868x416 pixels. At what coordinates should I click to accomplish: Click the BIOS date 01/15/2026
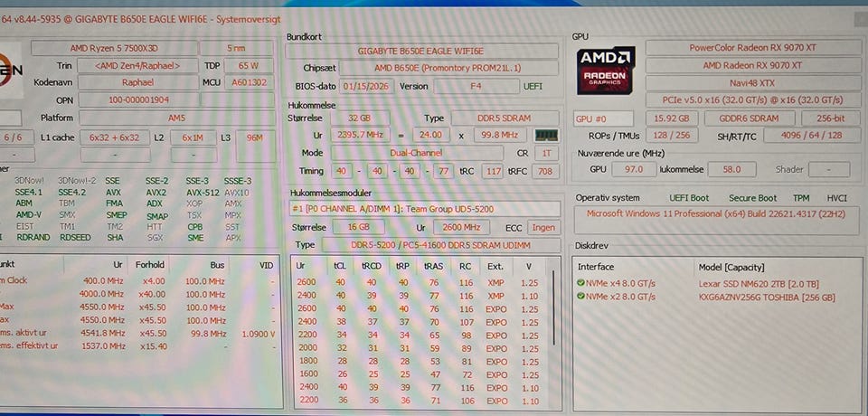(x=368, y=87)
